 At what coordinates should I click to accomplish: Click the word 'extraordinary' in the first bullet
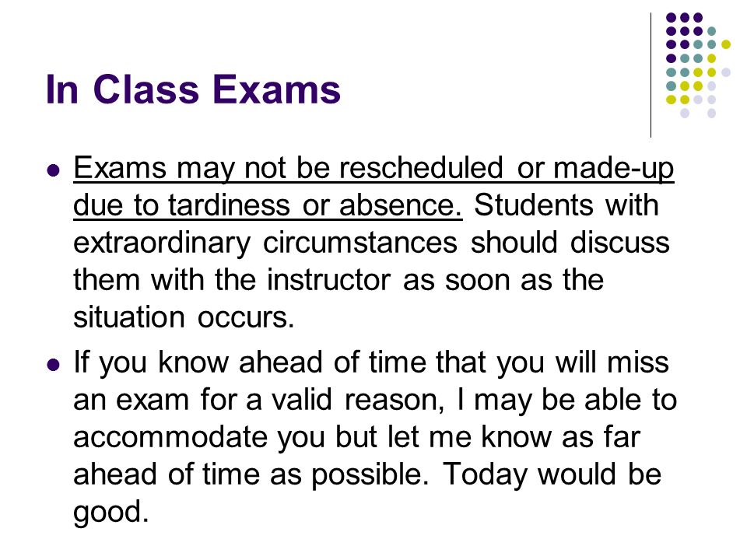[x=162, y=243]
